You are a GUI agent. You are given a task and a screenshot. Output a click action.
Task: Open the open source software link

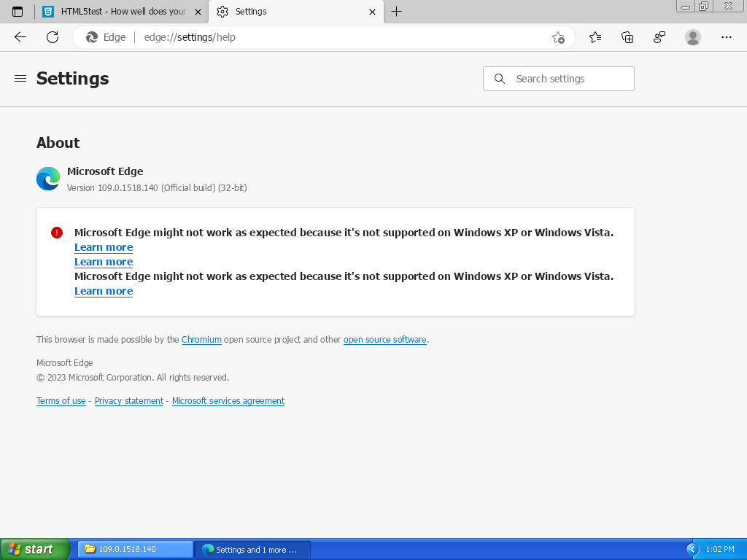pyautogui.click(x=385, y=340)
